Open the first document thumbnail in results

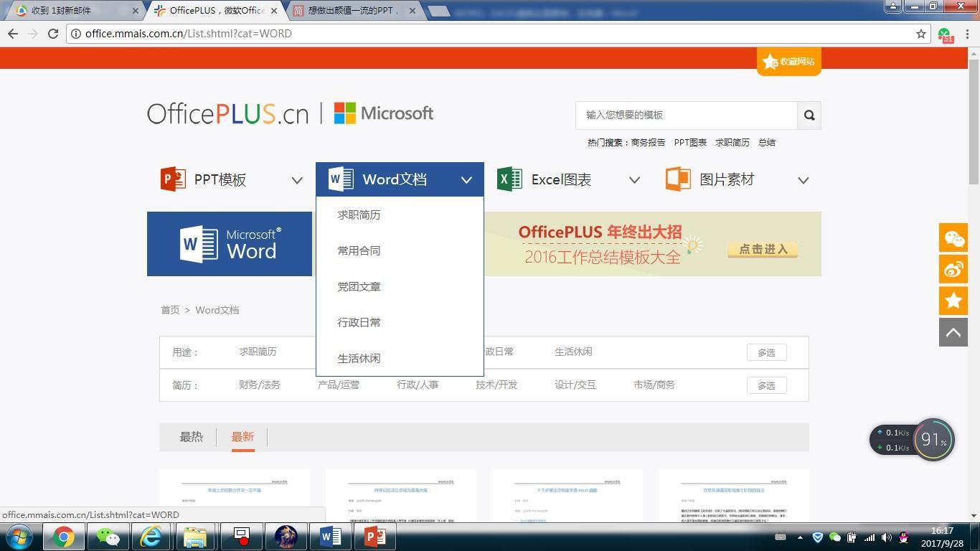point(235,496)
